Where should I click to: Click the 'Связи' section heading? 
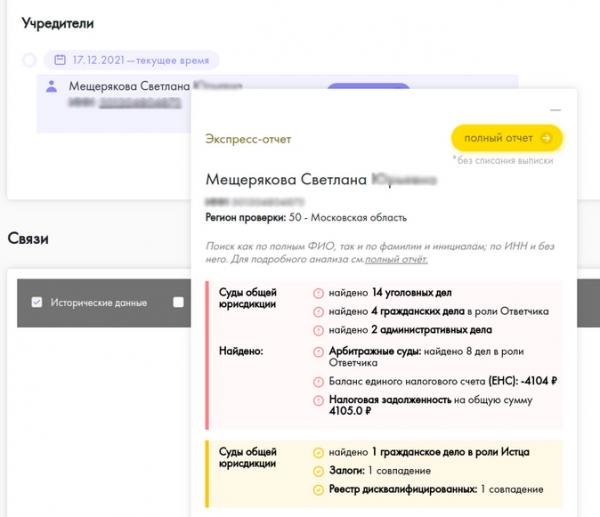pyautogui.click(x=28, y=239)
